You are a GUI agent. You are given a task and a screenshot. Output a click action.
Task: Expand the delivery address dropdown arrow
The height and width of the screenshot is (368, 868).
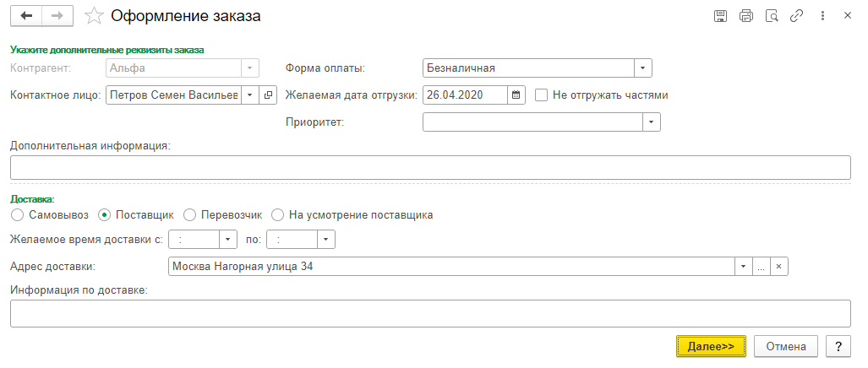pos(743,267)
